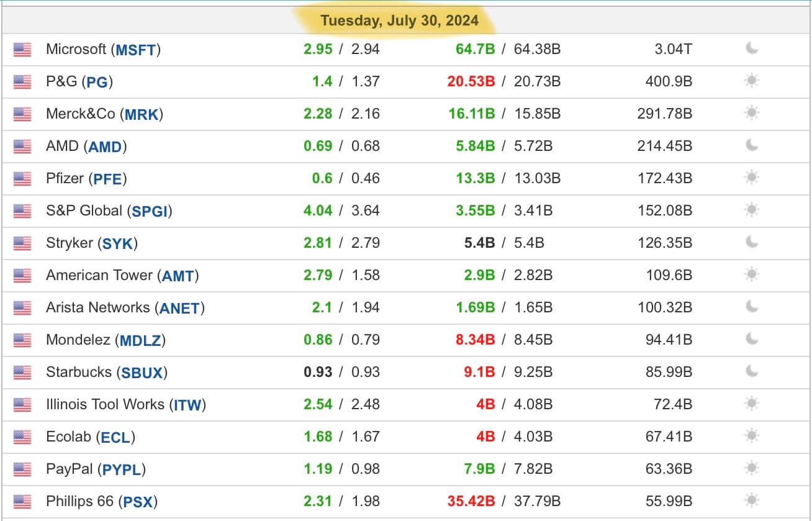The width and height of the screenshot is (812, 521).
Task: Click the moon icon in AMD row
Action: pos(752,145)
